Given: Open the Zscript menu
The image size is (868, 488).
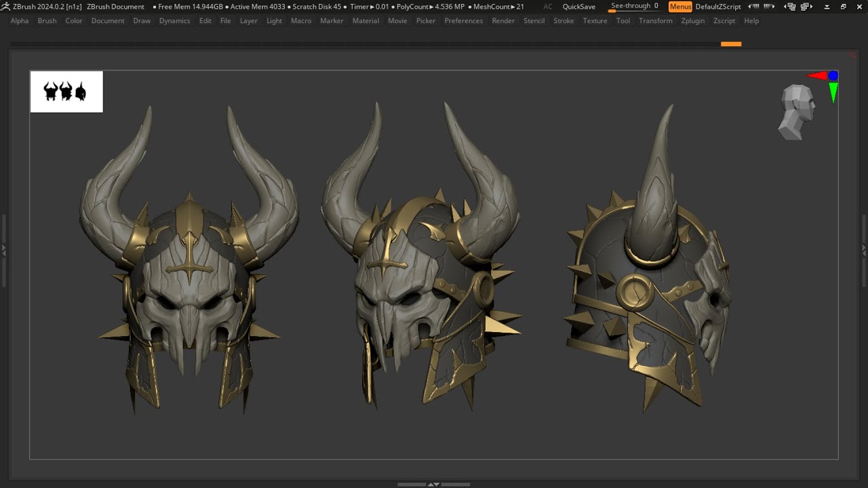Looking at the screenshot, I should point(724,21).
